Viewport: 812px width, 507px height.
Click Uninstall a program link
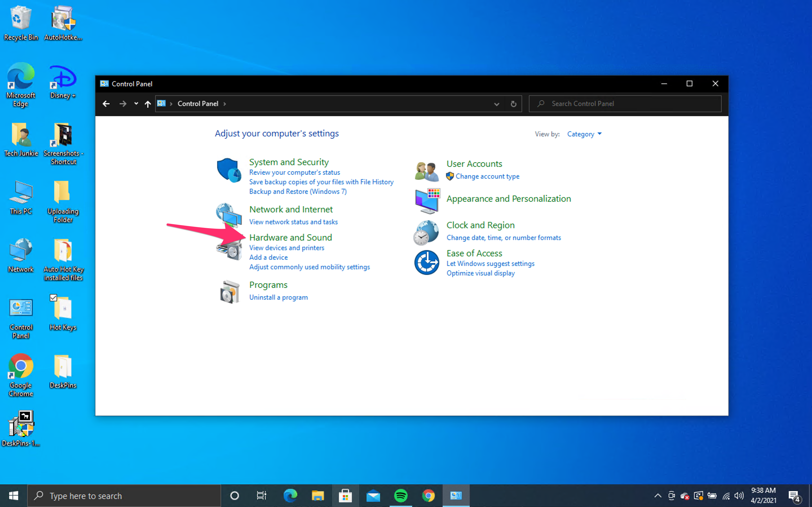(278, 297)
